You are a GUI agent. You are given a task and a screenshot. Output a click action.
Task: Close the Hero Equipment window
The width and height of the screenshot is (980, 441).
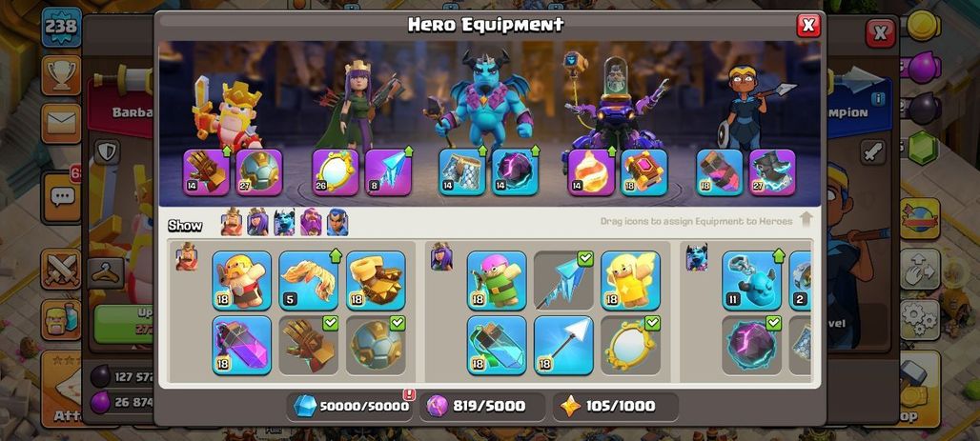pyautogui.click(x=808, y=25)
